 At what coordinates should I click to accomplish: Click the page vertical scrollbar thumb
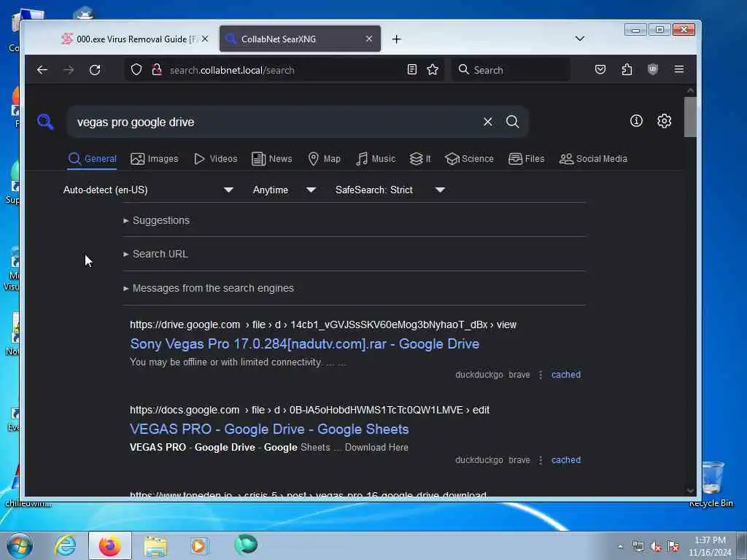690,117
